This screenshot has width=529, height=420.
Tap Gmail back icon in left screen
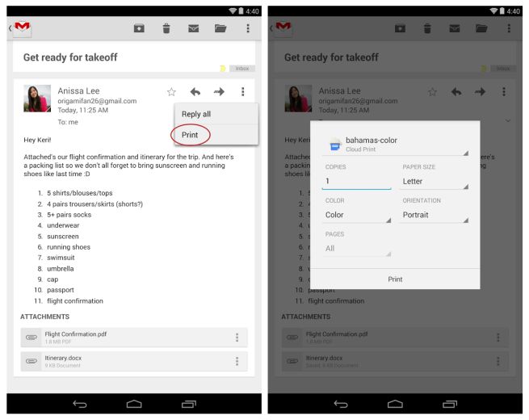click(20, 29)
